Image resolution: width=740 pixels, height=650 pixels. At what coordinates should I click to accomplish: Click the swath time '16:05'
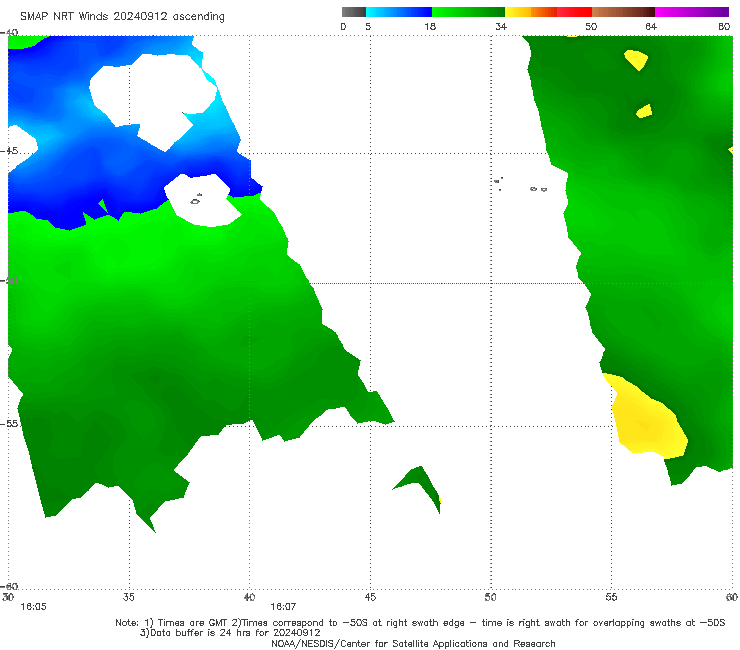click(33, 607)
